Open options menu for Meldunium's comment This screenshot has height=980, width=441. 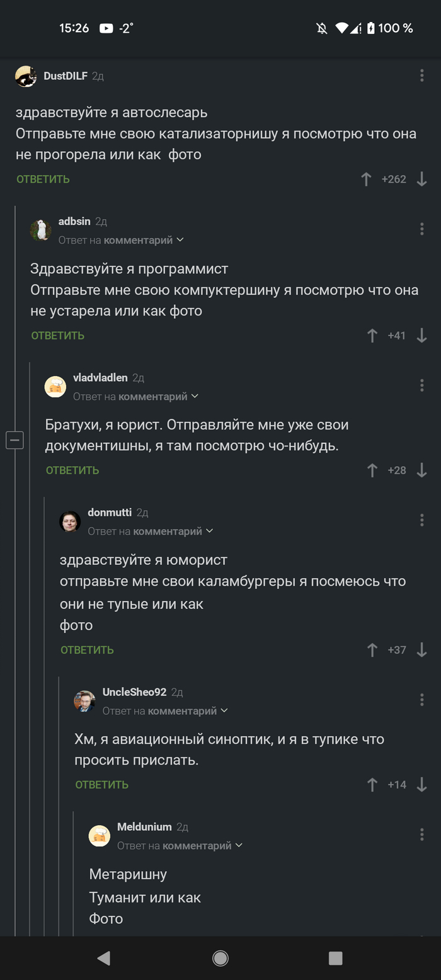pyautogui.click(x=421, y=835)
